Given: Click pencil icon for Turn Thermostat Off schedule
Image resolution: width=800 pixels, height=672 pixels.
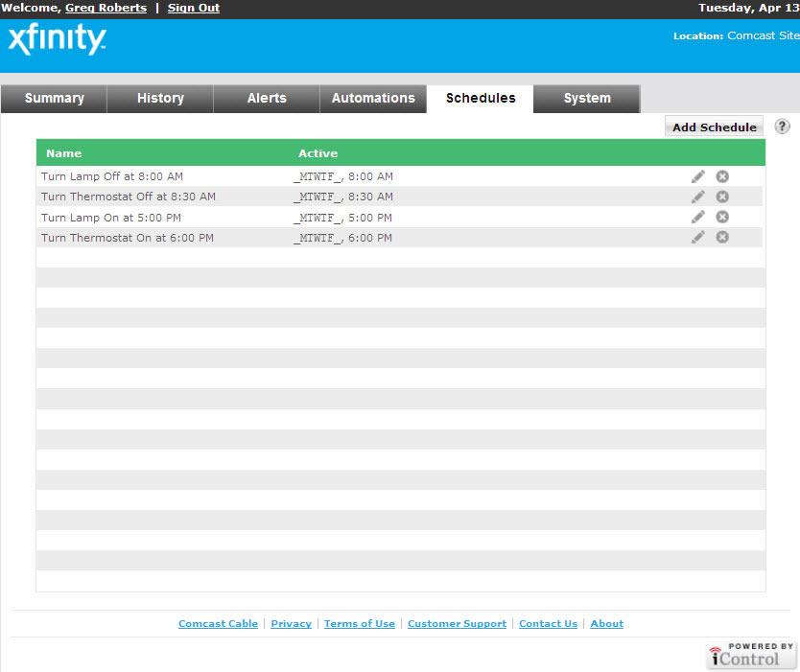Looking at the screenshot, I should pos(697,197).
